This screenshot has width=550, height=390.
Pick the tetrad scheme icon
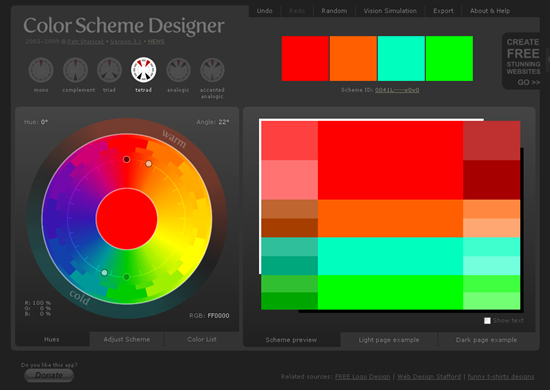coord(143,70)
